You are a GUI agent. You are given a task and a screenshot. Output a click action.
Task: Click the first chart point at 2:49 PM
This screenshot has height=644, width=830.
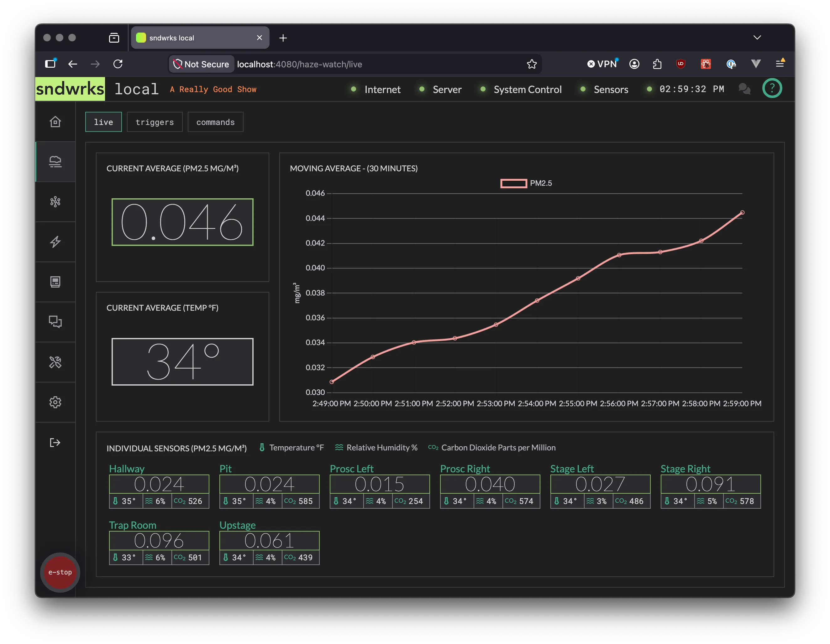click(332, 382)
